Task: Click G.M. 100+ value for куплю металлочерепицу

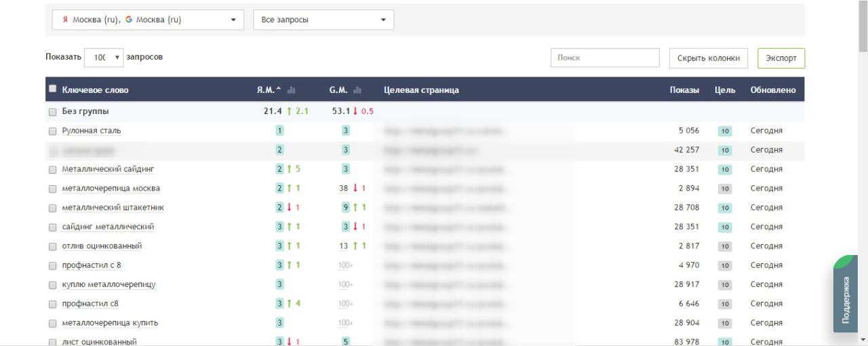Action: tap(346, 284)
